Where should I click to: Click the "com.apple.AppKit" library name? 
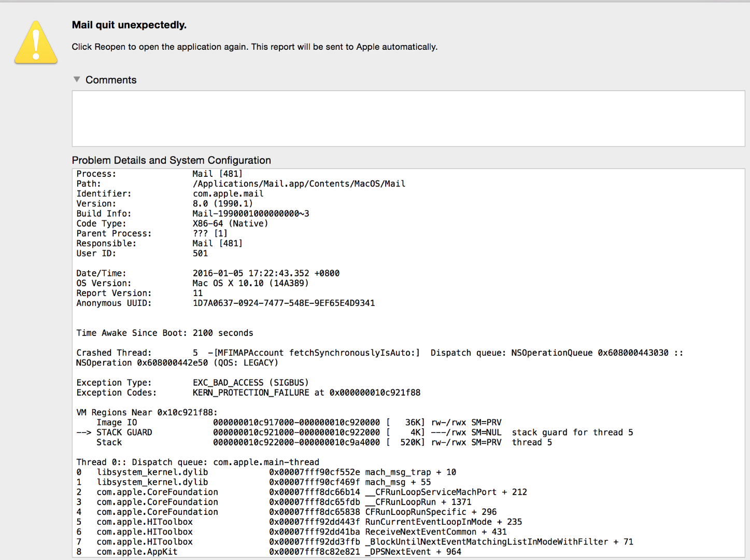137,552
